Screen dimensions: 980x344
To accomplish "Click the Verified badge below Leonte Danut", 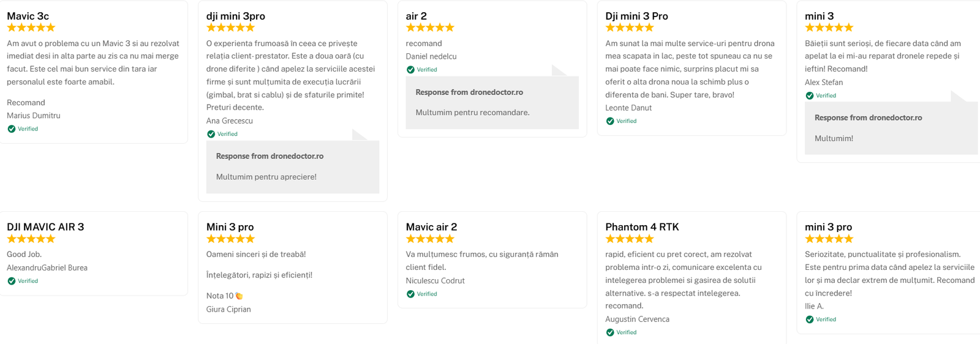I will pos(610,121).
